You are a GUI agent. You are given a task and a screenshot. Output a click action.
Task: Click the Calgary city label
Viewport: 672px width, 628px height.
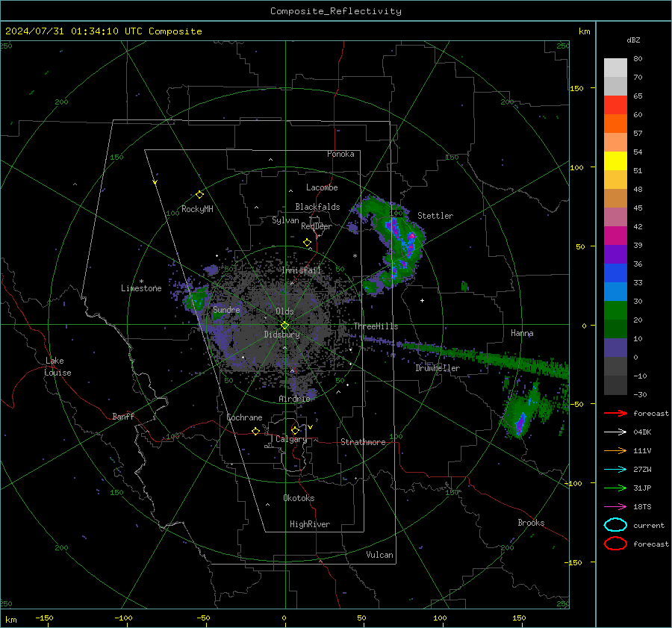291,439
